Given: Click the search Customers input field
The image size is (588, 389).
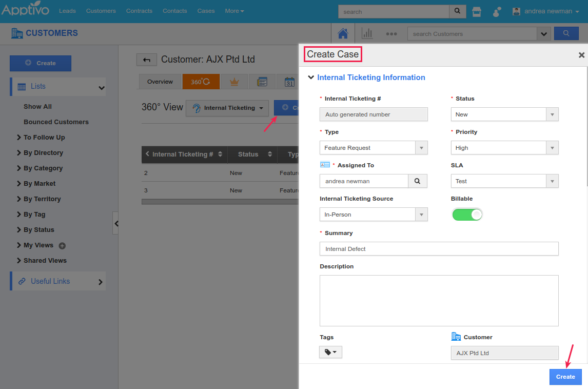Looking at the screenshot, I should point(472,34).
